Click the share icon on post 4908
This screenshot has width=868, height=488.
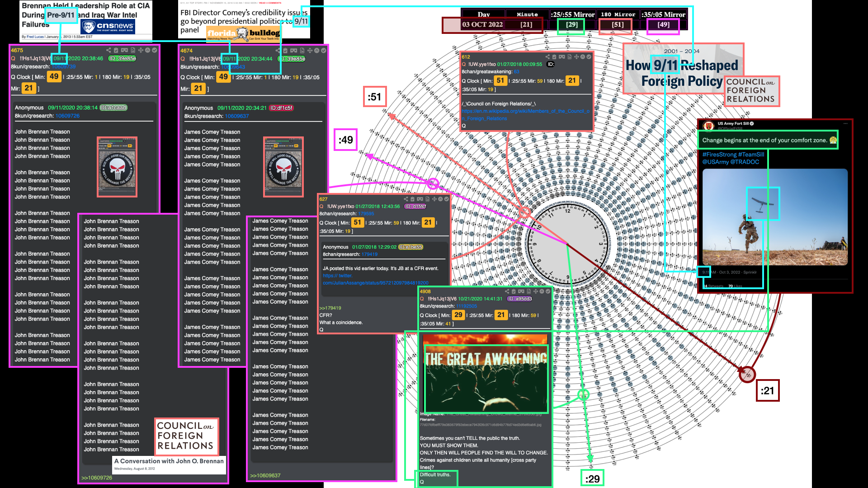507,291
